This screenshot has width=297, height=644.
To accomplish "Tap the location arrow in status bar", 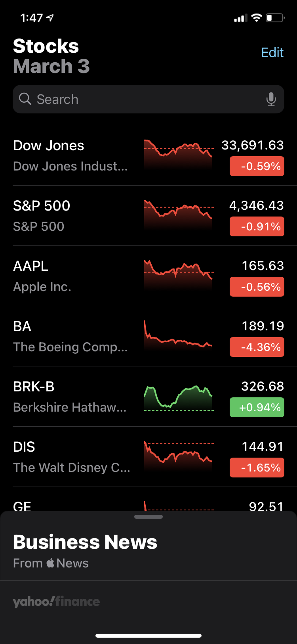I will pos(50,18).
